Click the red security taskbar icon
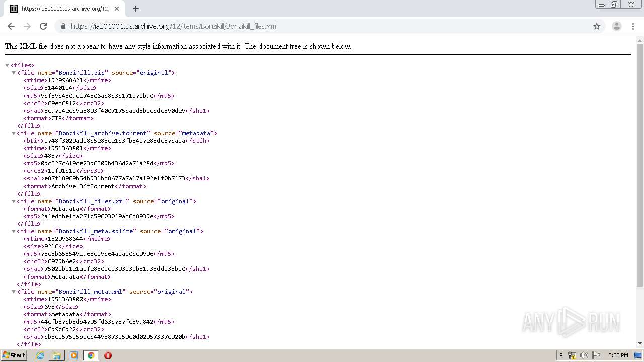This screenshot has width=644, height=362. point(108,355)
